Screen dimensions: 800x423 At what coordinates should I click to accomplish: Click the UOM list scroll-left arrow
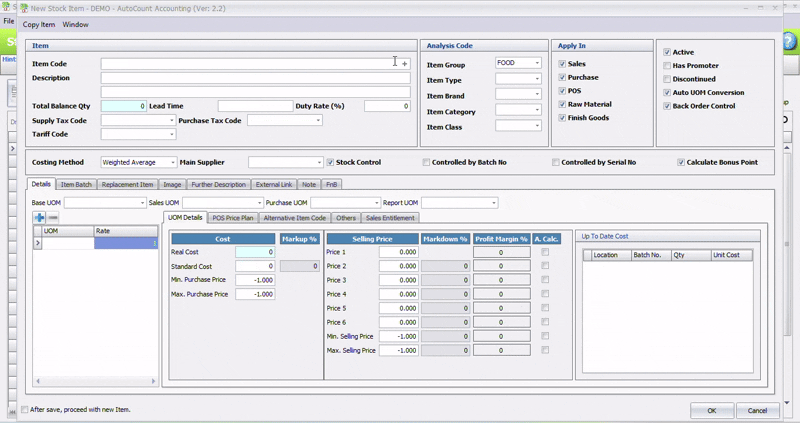click(x=39, y=381)
